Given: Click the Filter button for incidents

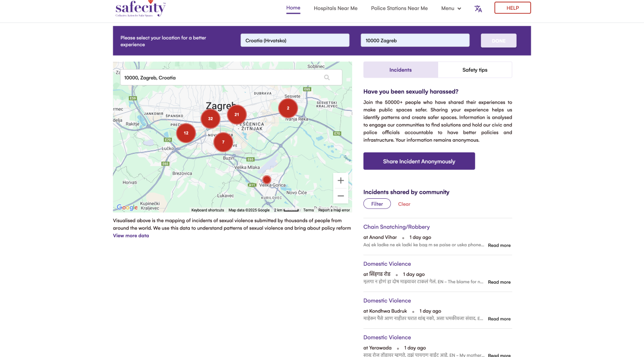Looking at the screenshot, I should tap(377, 204).
